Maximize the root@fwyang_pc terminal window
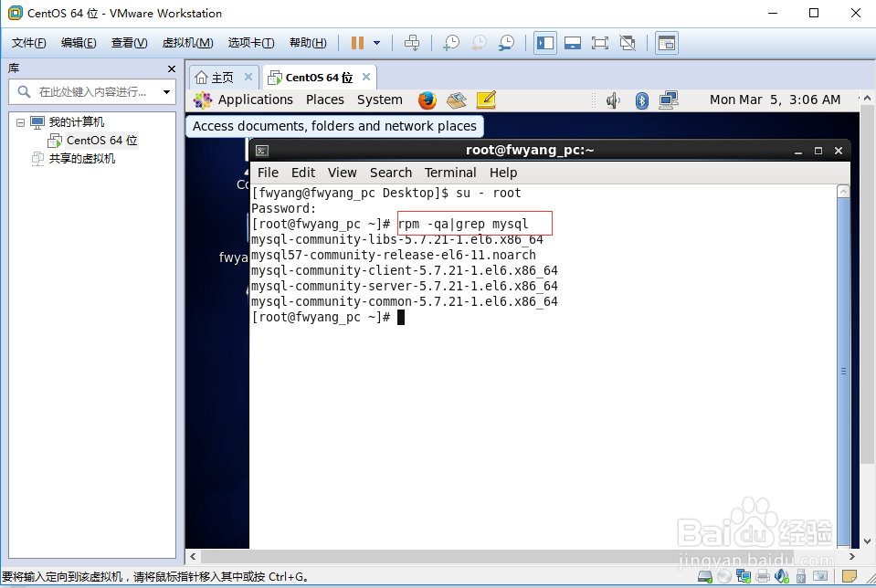 (x=818, y=151)
